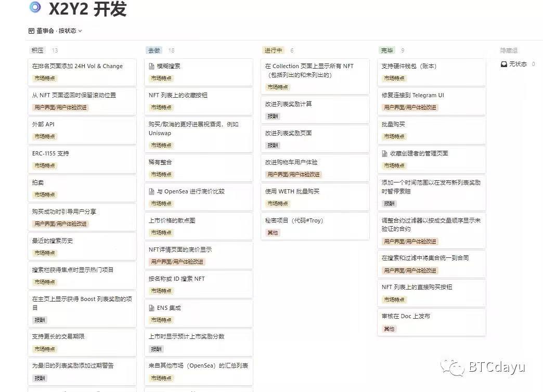Viewport: 543px width, 392px height.
Task: Click page icon on 收藏创建者的管理页面 card
Action: click(385, 153)
